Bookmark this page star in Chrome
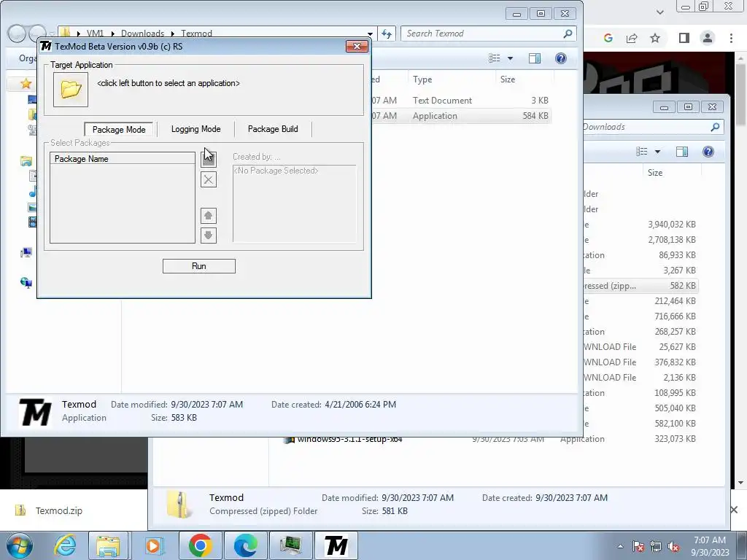 655,38
